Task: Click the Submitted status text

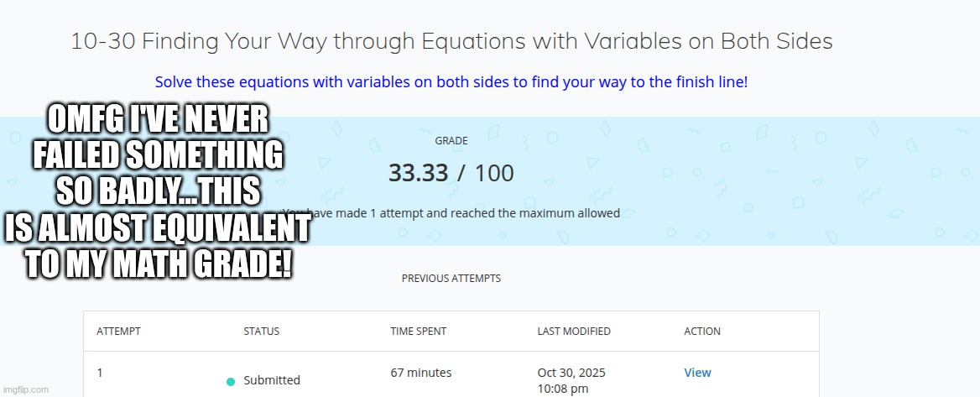Action: pos(272,380)
